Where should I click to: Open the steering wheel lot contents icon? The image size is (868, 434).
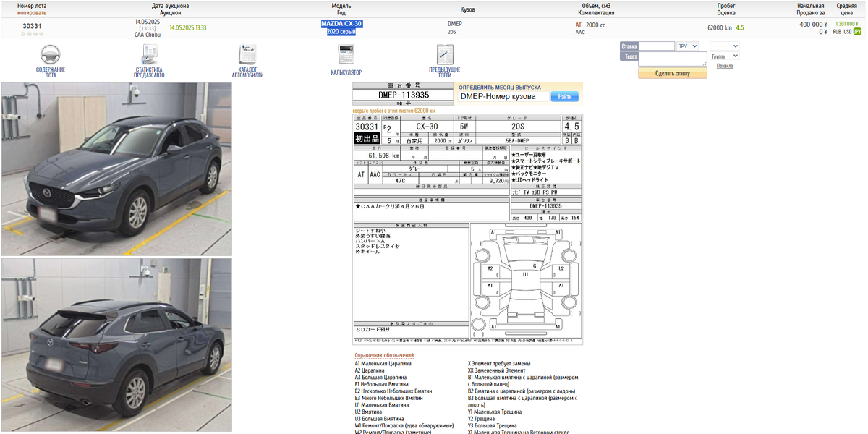(x=50, y=55)
